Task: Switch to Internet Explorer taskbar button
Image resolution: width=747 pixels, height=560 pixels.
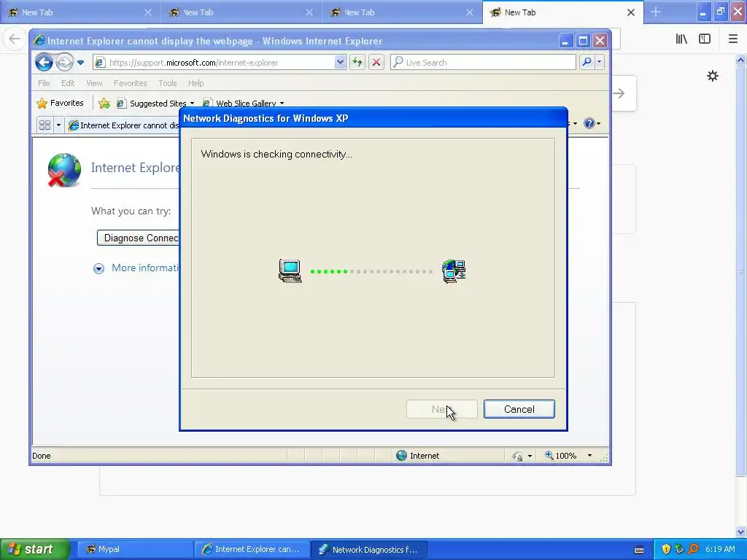Action: point(252,549)
